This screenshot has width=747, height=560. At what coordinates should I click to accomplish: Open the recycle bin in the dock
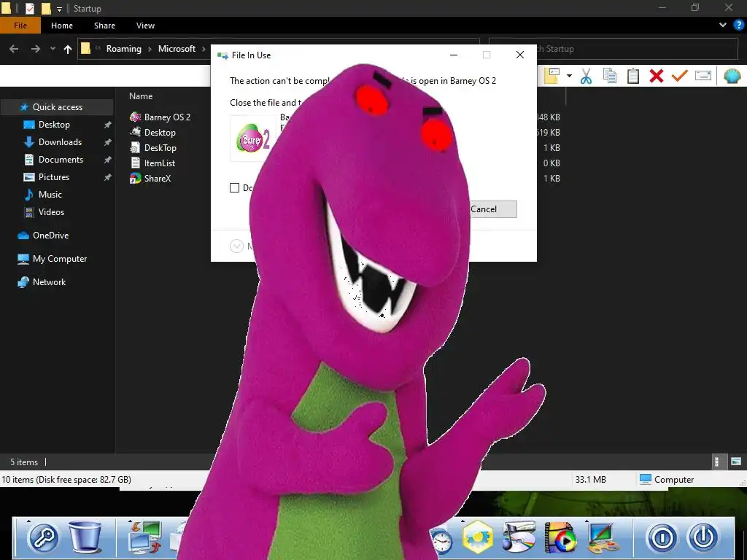(x=85, y=537)
